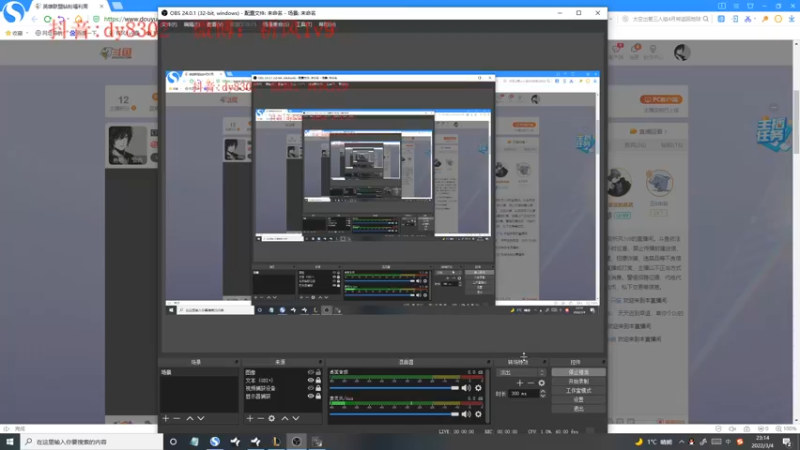Toggle visibility of the display capture source
This screenshot has height=450, width=800.
tap(310, 396)
